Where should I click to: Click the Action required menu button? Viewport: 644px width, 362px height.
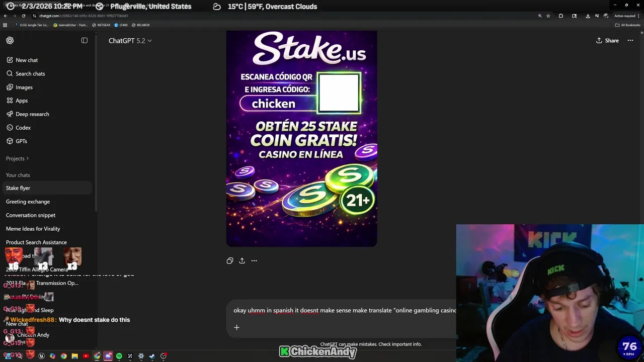tap(626, 16)
